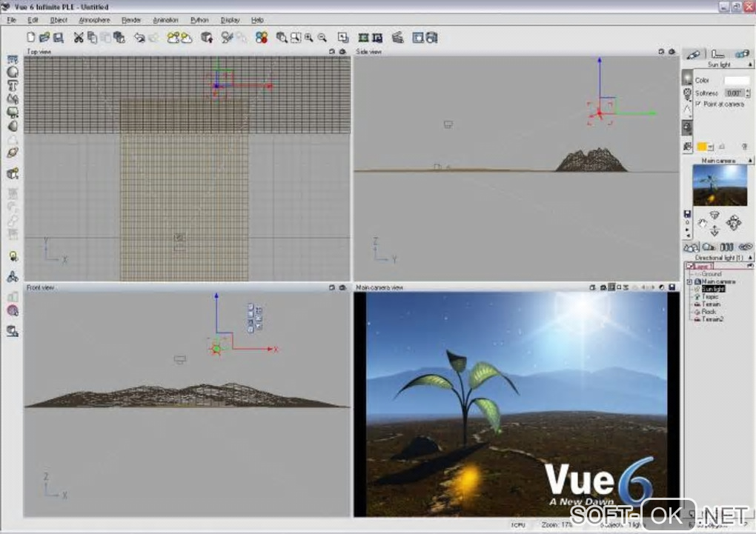The height and width of the screenshot is (534, 756).
Task: Open the Animation menu
Action: point(165,20)
